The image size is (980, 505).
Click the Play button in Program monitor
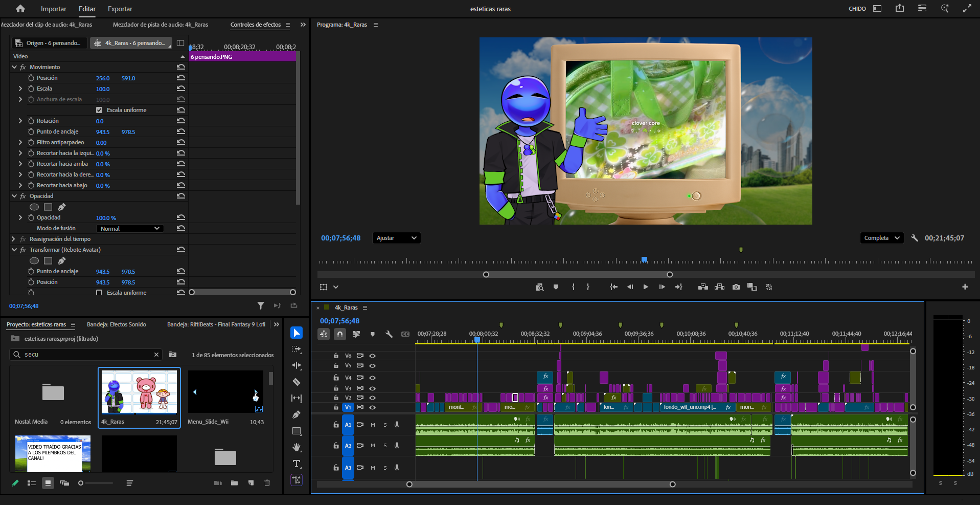pos(646,287)
